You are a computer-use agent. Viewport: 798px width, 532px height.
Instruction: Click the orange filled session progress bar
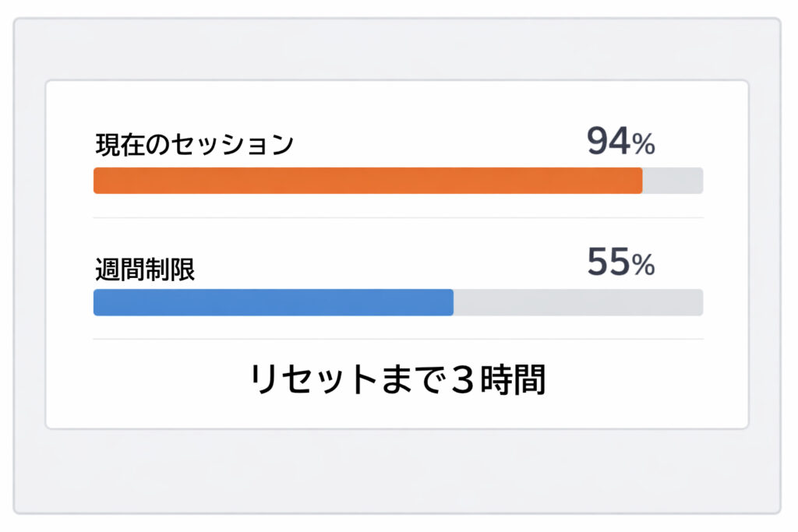click(366, 181)
